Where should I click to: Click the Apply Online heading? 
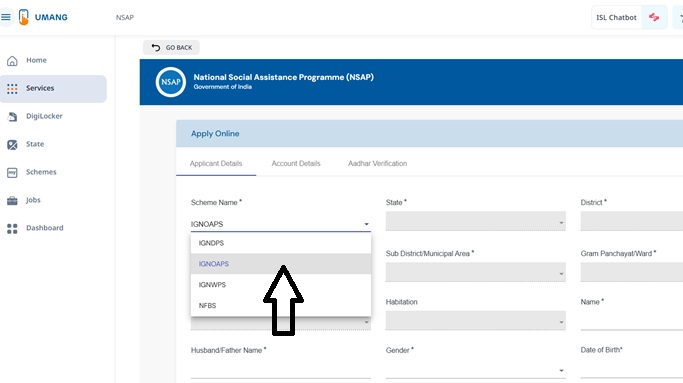(x=215, y=134)
